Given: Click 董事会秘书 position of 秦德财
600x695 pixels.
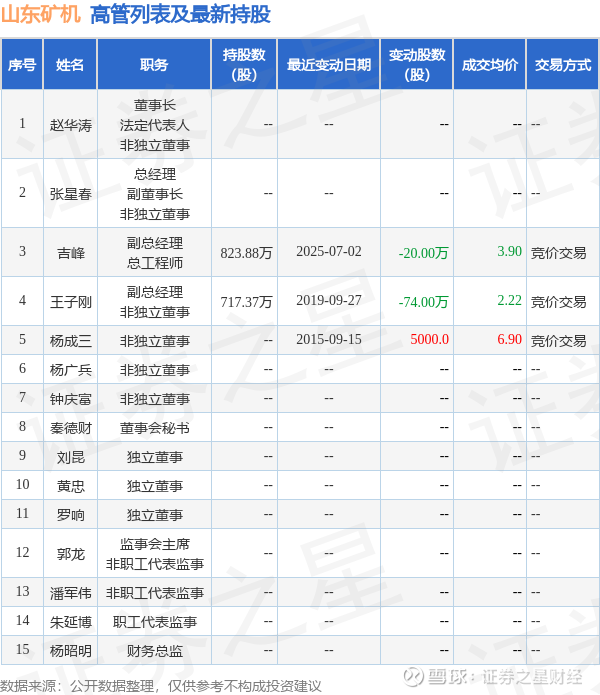Looking at the screenshot, I should point(155,428).
